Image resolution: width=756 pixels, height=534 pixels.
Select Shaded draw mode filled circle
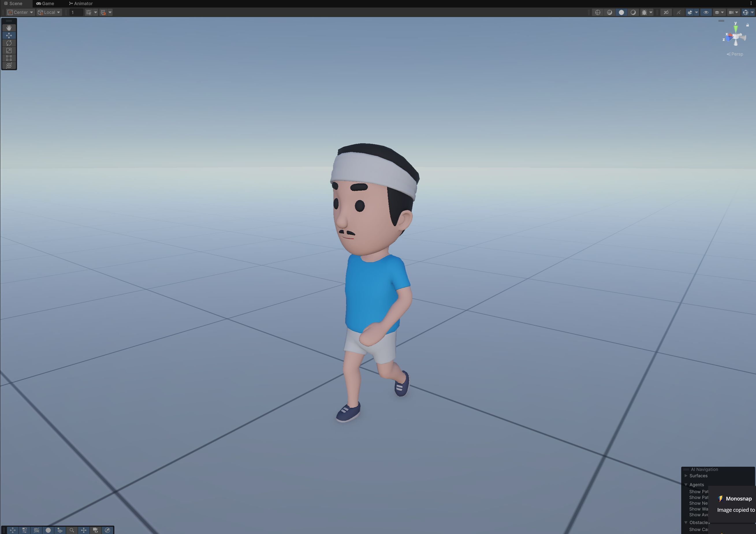[621, 12]
